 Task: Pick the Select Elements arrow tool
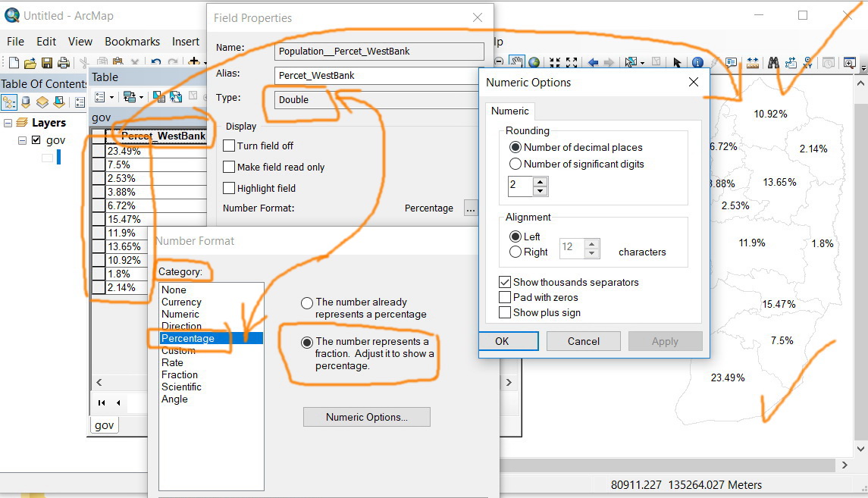tap(677, 62)
